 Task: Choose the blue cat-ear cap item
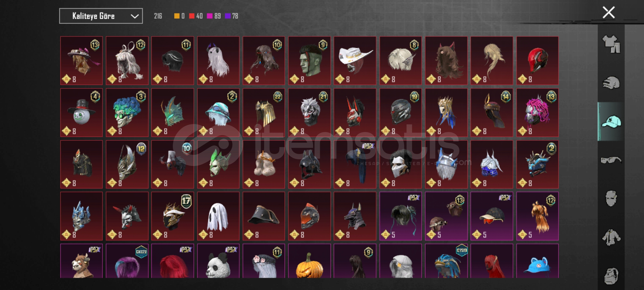click(x=537, y=261)
